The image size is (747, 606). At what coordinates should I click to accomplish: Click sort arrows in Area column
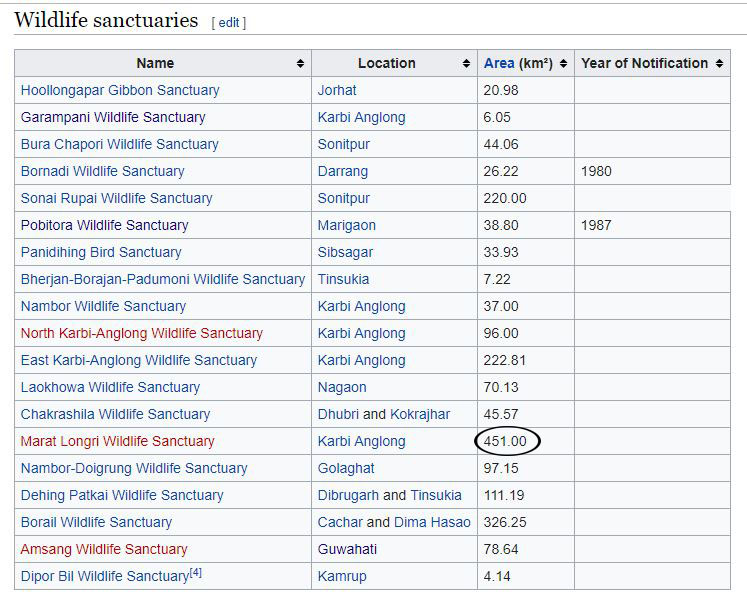click(563, 63)
